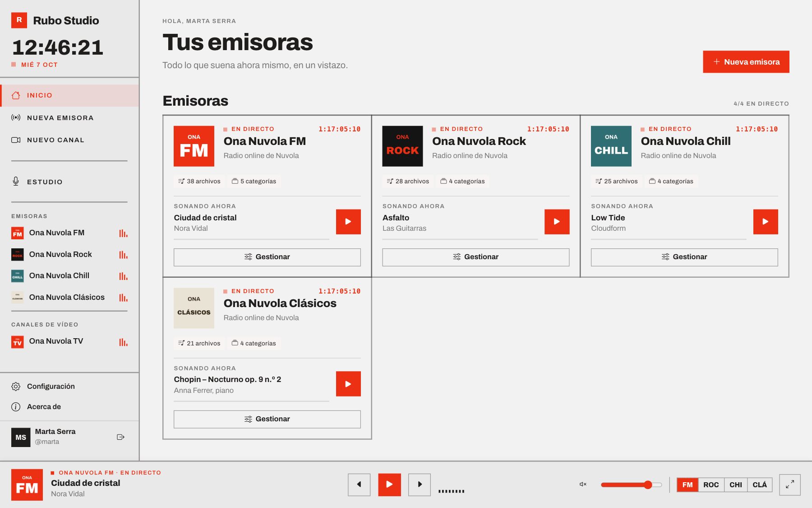
Task: Click the level bars icon beside Ona Nuvola Rock
Action: point(123,255)
